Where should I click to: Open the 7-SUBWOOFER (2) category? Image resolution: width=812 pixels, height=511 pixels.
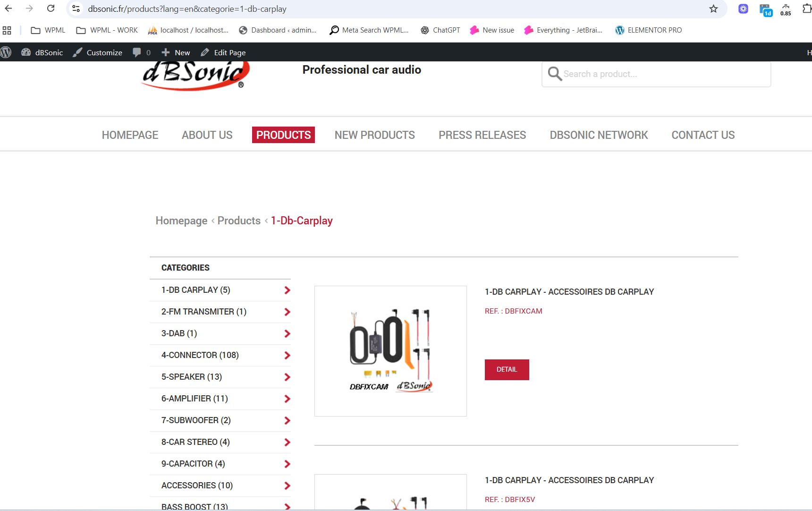(196, 420)
